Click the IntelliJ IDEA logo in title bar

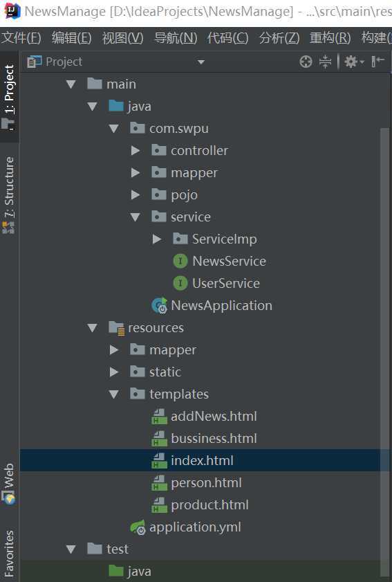click(x=12, y=11)
